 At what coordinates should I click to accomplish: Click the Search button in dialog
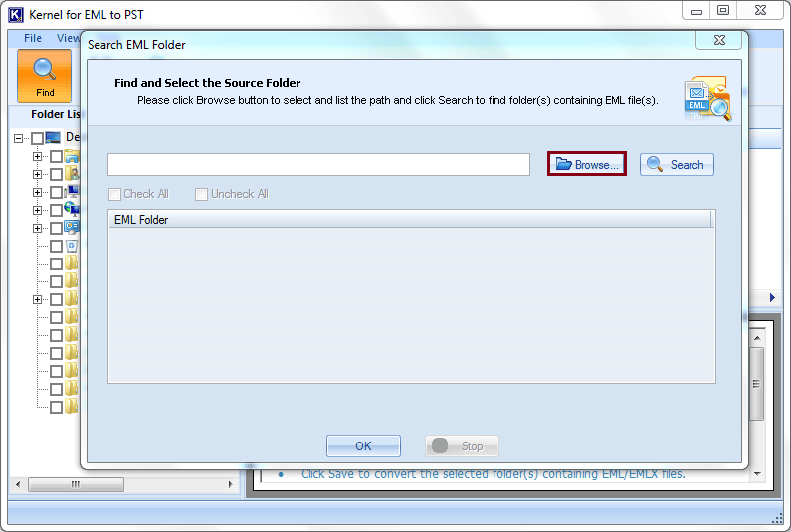677,164
